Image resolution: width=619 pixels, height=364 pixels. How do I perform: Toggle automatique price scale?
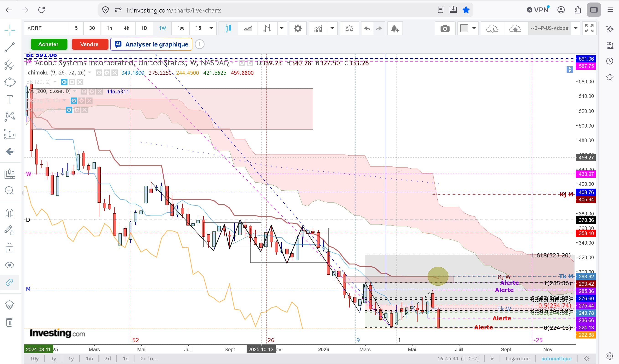click(556, 359)
